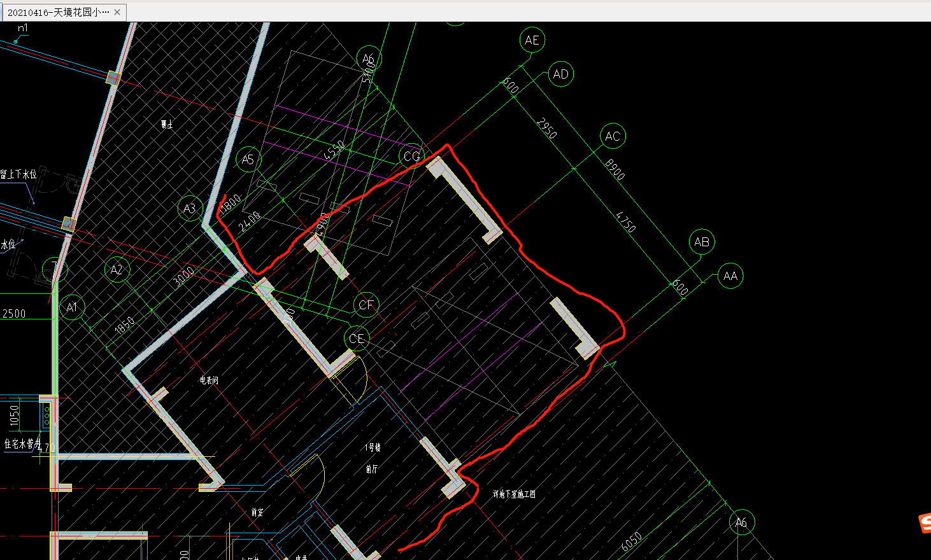931x560 pixels.
Task: Select the 20210416-天境花园小 document tab
Action: [64, 12]
